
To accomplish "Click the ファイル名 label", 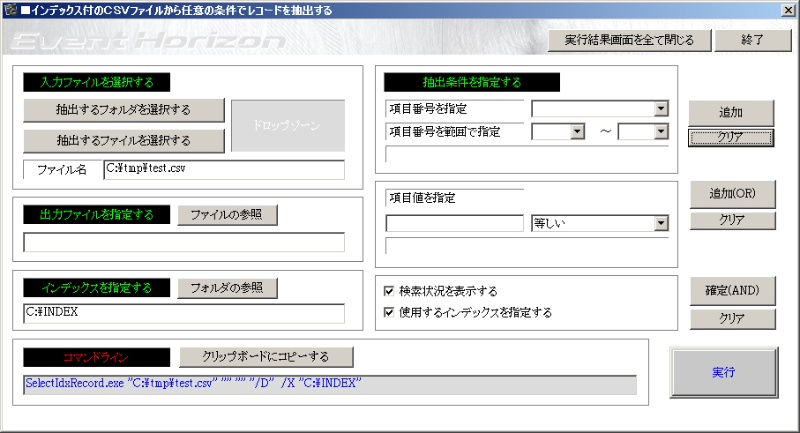I will pyautogui.click(x=62, y=170).
